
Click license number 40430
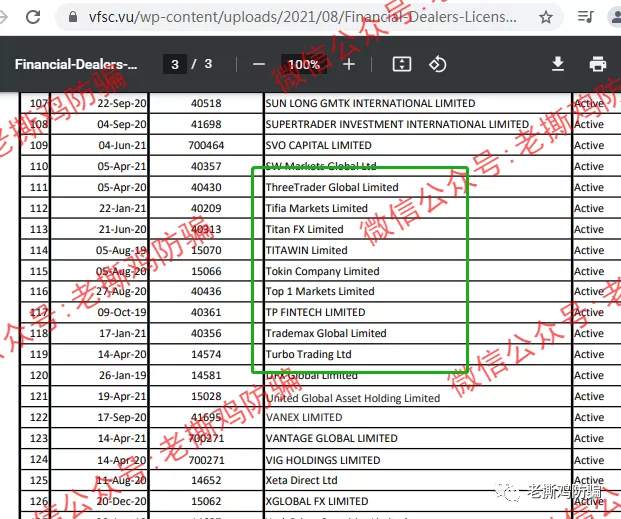[x=206, y=187]
